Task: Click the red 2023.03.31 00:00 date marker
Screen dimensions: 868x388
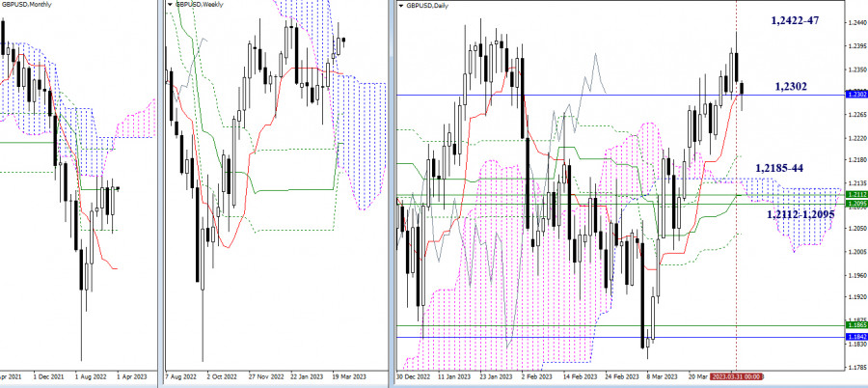Action: [736, 377]
